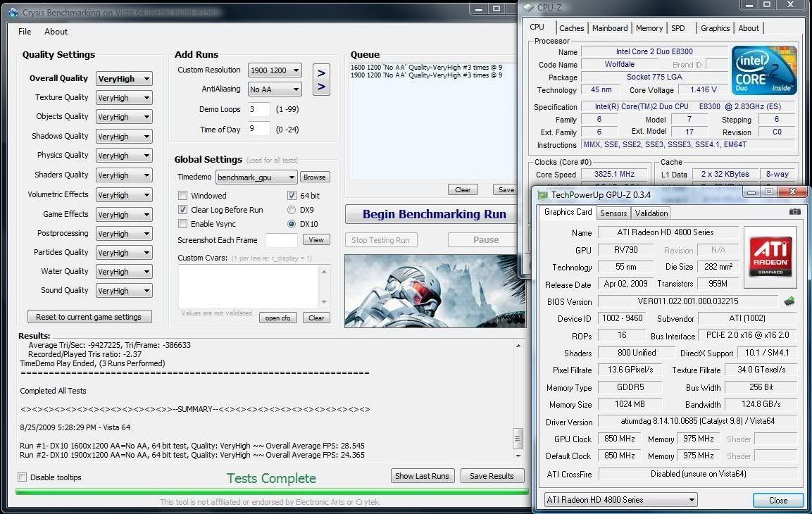Screen dimensions: 812x514
Task: Switch to the Sensors tab in GPU-Z
Action: (613, 213)
